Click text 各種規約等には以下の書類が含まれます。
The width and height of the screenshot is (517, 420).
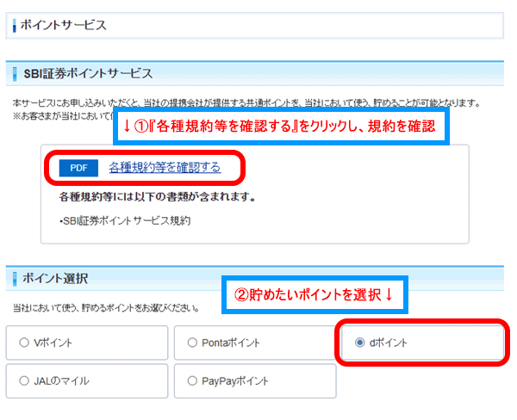tap(158, 197)
